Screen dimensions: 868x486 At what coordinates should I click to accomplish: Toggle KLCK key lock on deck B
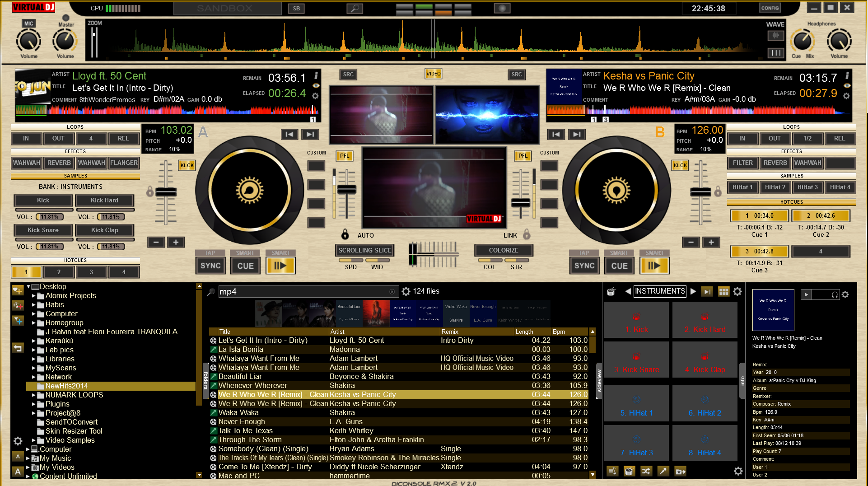click(x=680, y=165)
